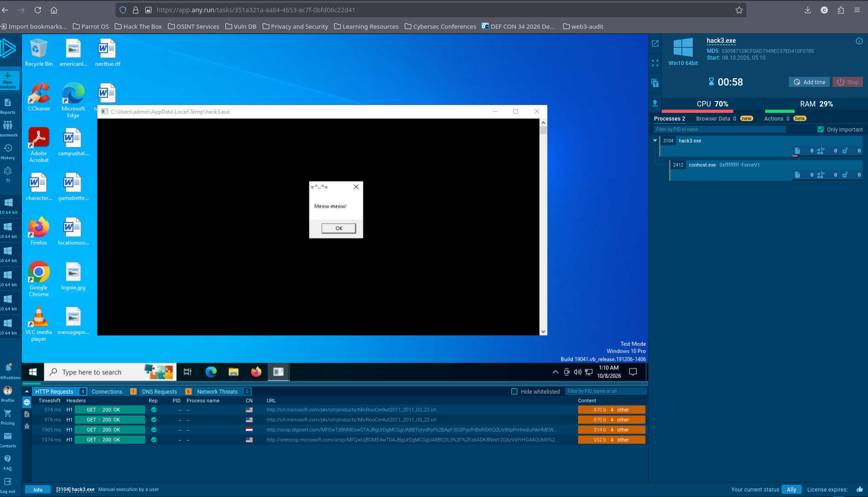Open the Pricing cart icon
The width and height of the screenshot is (868, 497).
(8, 413)
